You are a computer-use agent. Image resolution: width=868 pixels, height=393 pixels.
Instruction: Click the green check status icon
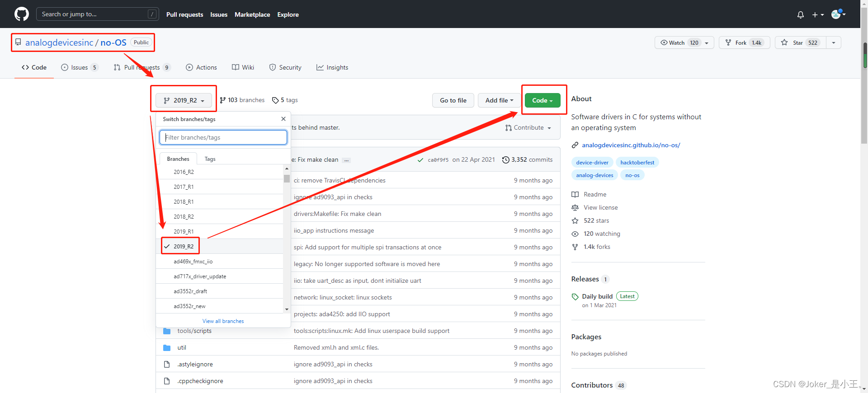(420, 160)
